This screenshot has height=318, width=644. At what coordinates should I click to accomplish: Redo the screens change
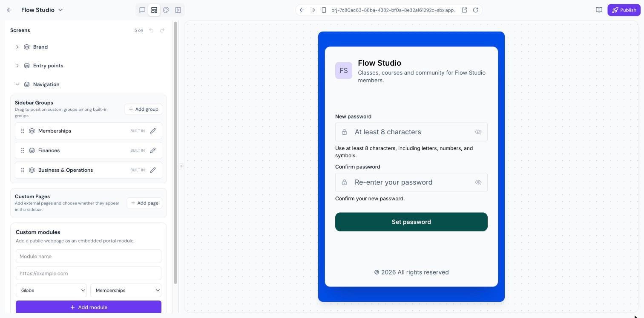162,30
